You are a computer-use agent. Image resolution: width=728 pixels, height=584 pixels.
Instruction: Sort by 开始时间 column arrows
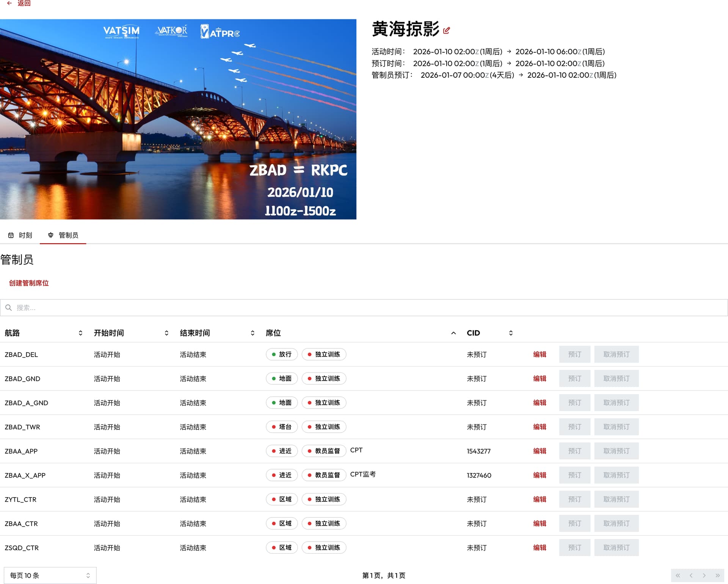click(166, 333)
